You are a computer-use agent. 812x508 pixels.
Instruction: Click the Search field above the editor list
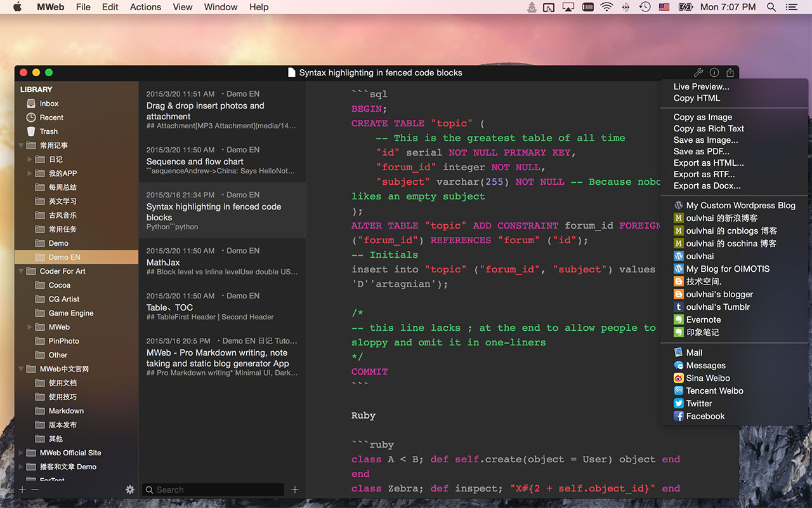pos(213,490)
